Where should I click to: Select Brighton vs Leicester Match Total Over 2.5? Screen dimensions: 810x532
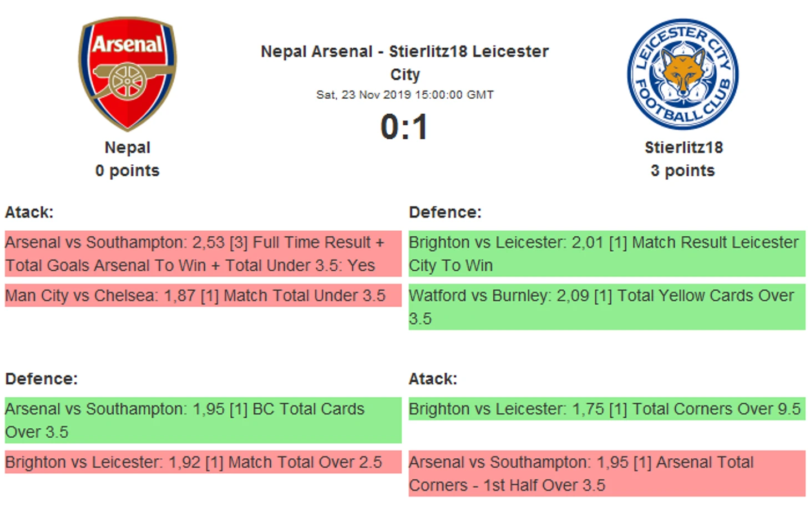[203, 462]
